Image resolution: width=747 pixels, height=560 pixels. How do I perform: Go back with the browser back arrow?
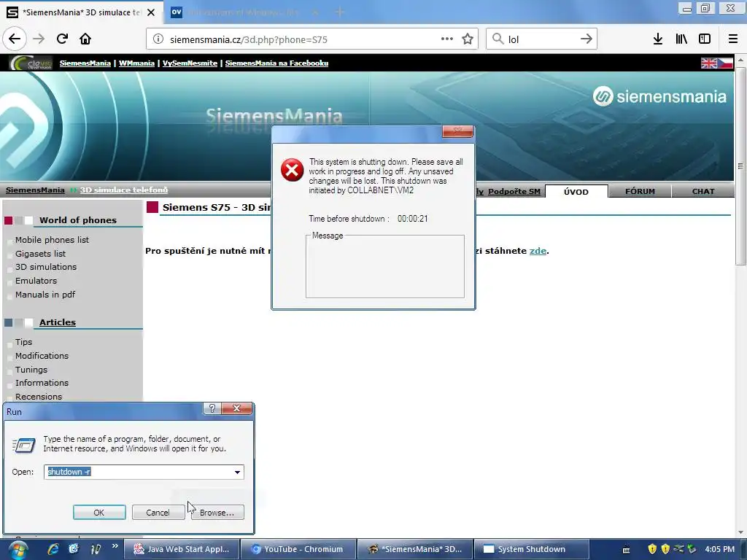[15, 39]
